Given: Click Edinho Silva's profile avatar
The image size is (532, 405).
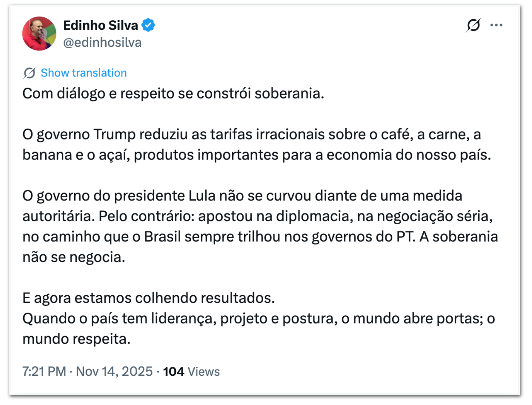Looking at the screenshot, I should (39, 33).
